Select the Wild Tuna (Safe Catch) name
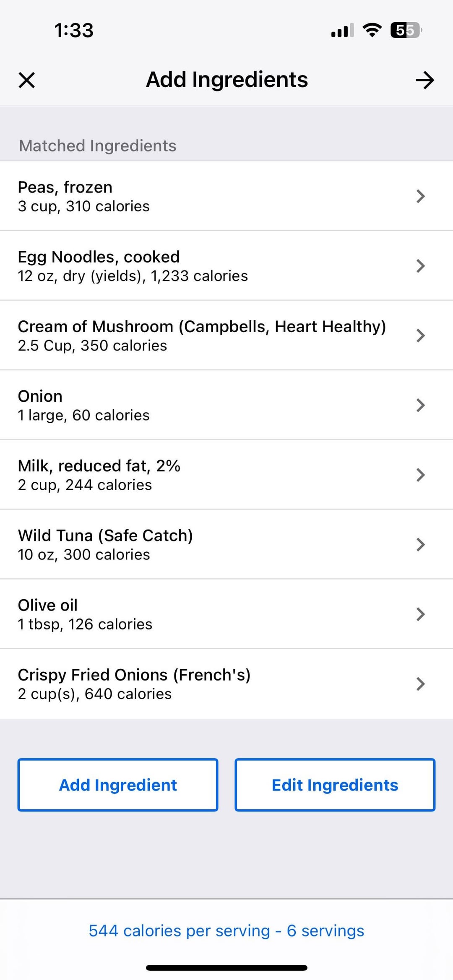 tap(105, 535)
